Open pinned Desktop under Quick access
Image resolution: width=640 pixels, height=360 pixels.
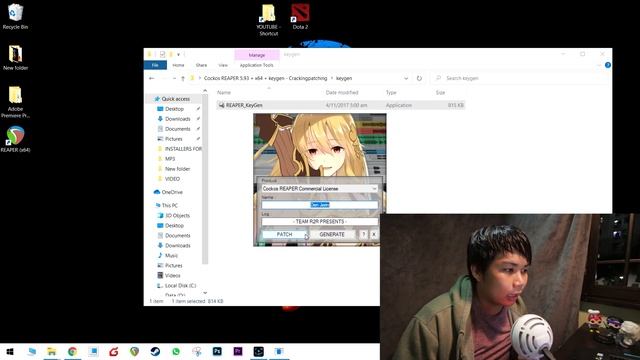174,109
